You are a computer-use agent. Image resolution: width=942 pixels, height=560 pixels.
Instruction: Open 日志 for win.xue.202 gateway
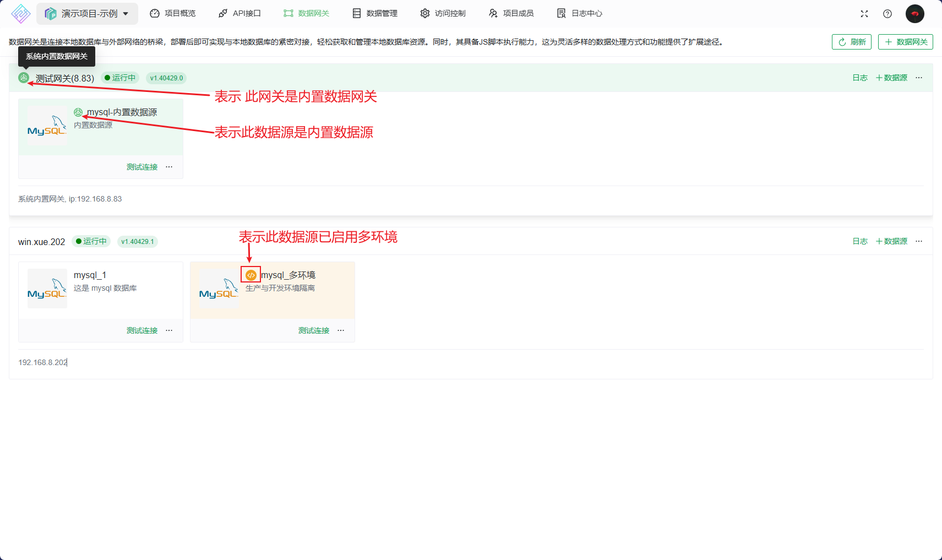pyautogui.click(x=859, y=241)
